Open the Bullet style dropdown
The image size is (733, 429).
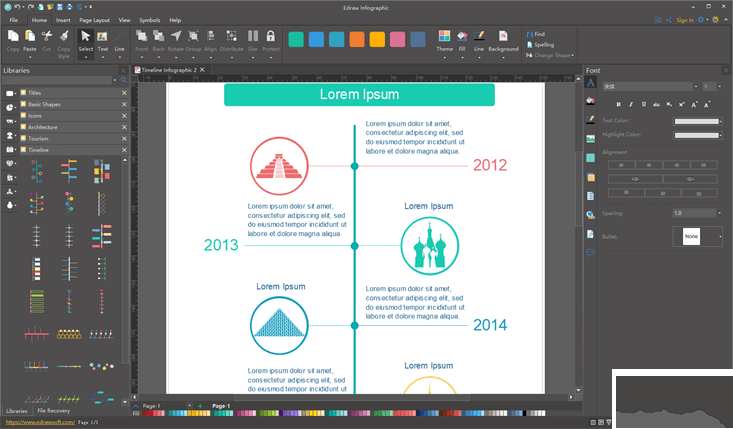click(720, 236)
